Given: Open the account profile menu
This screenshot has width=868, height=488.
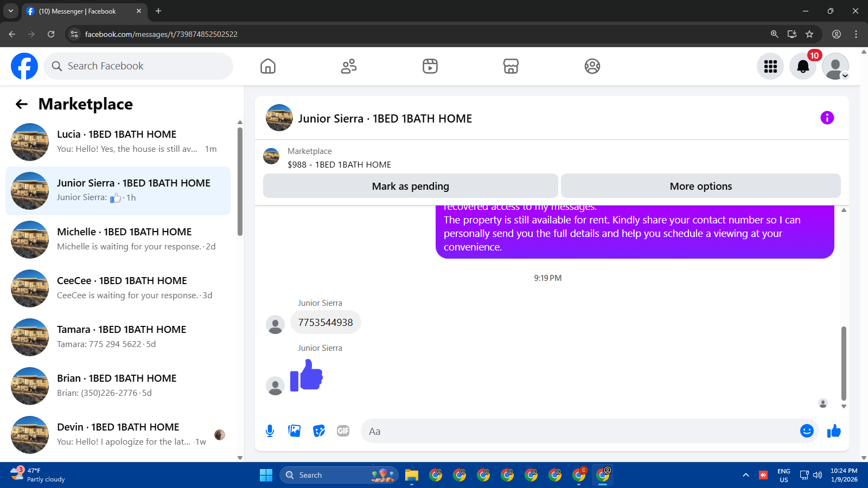Looking at the screenshot, I should [x=835, y=66].
